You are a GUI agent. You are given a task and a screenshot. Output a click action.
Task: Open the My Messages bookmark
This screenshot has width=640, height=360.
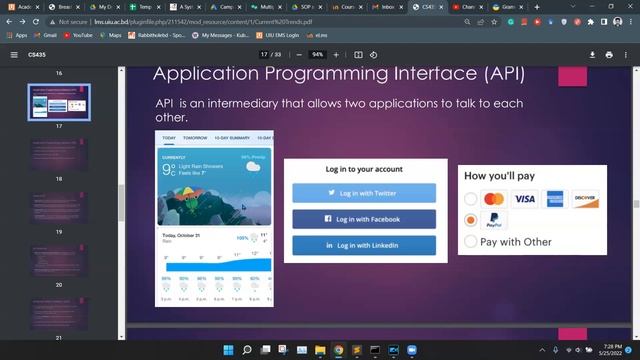(x=221, y=36)
